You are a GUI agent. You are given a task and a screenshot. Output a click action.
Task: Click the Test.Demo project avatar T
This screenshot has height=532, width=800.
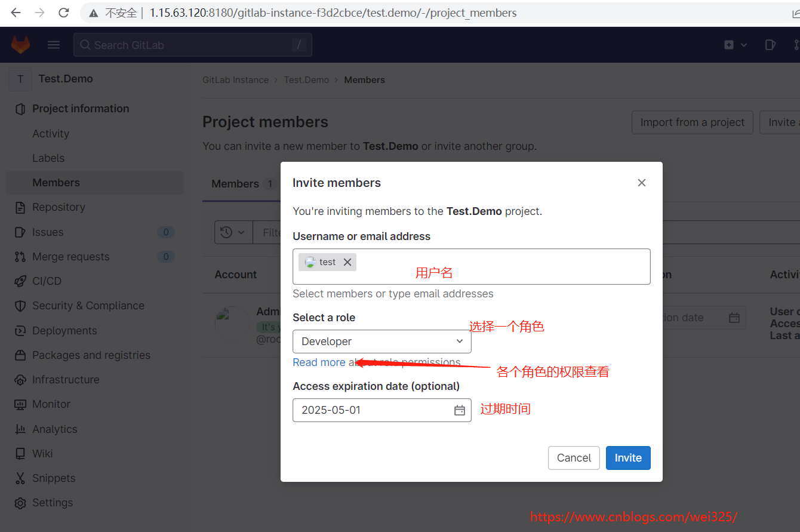click(x=21, y=79)
